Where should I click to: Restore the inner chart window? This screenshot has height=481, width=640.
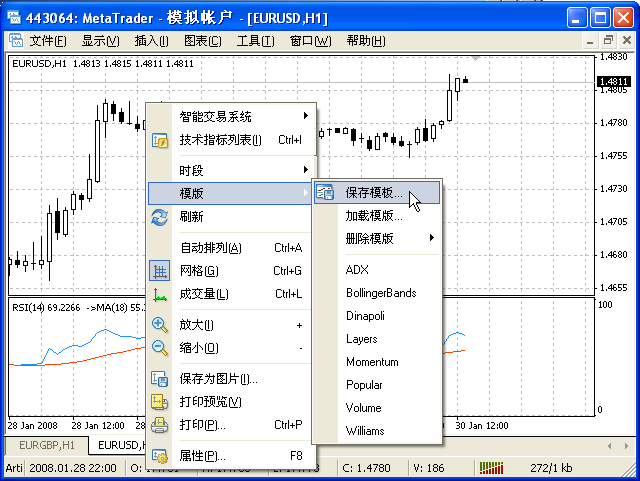point(608,41)
